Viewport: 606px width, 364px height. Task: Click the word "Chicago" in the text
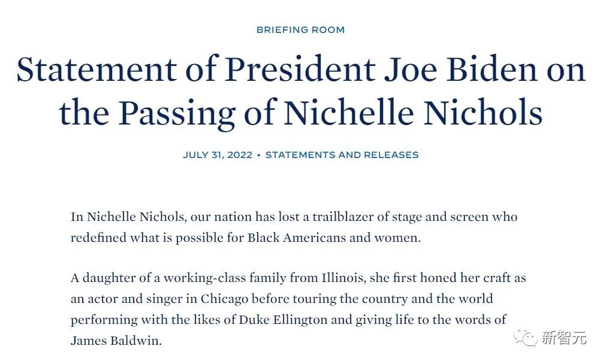[225, 299]
